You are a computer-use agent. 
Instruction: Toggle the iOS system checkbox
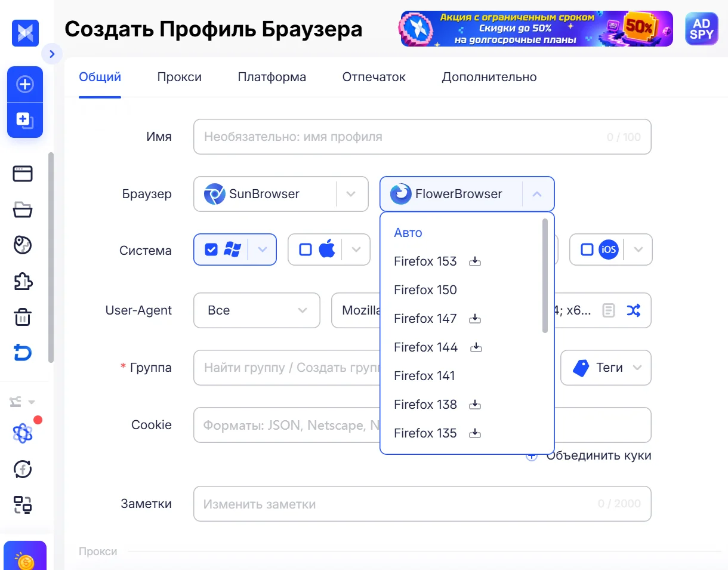[587, 249]
